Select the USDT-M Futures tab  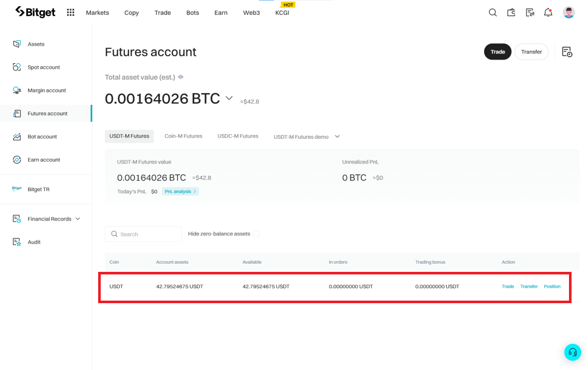(x=130, y=136)
